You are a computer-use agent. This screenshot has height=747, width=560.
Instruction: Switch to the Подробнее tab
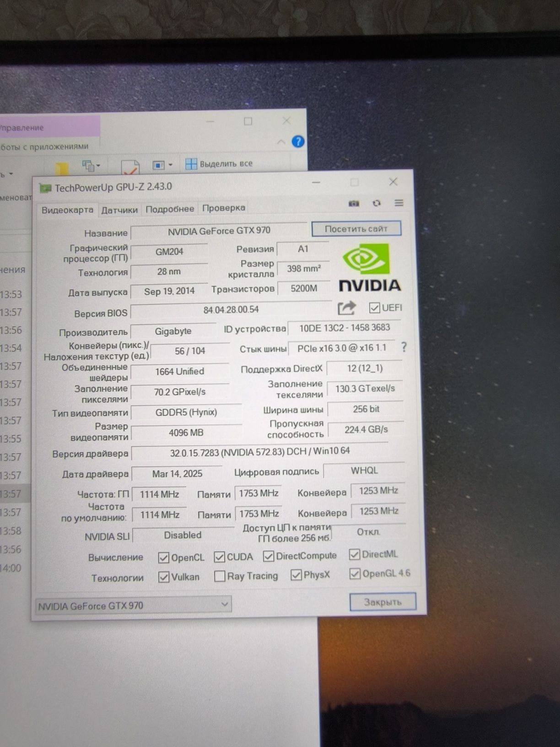(170, 209)
